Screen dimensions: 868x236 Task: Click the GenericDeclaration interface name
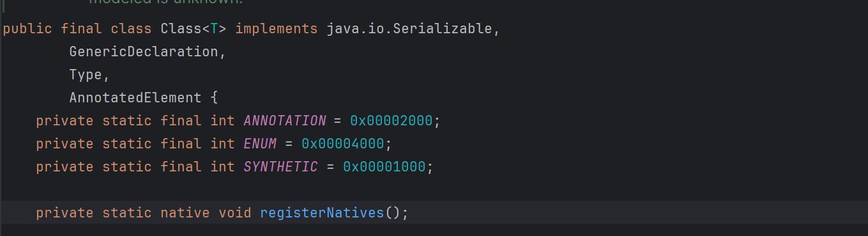(x=144, y=52)
